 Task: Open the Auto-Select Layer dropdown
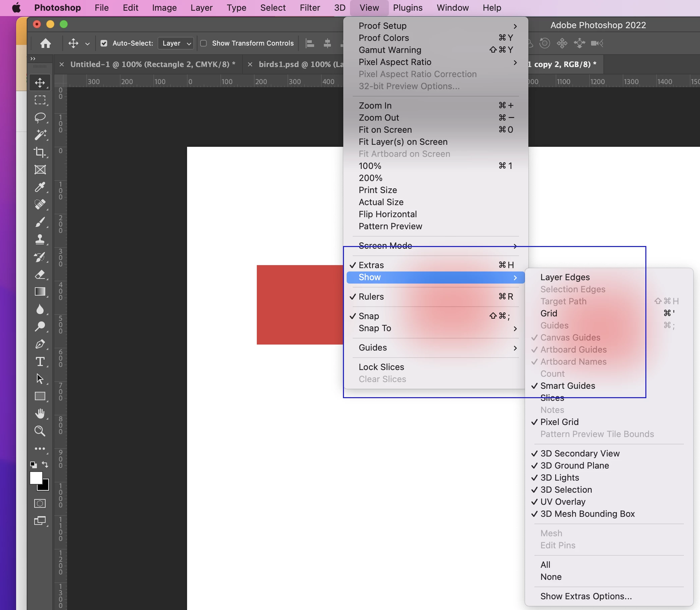176,43
